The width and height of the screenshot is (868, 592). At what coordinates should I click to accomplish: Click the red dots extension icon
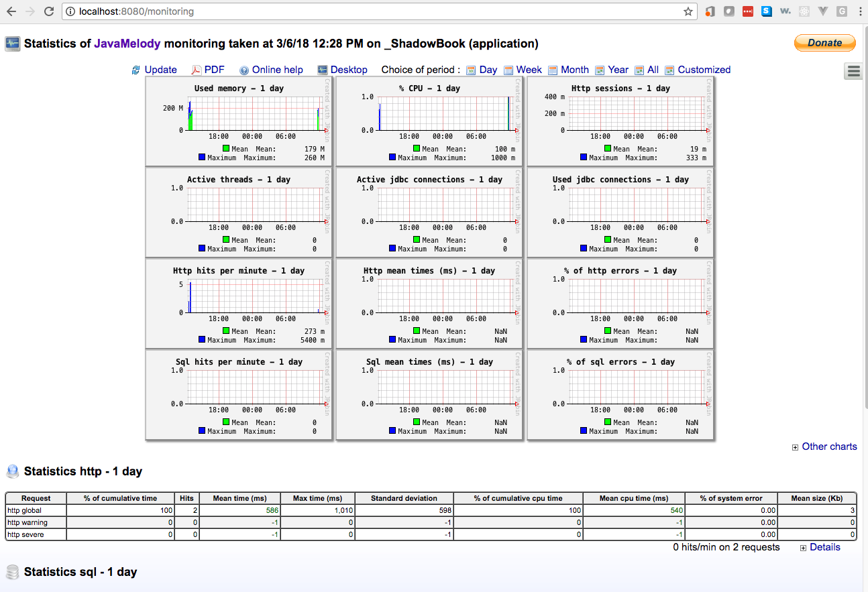coord(747,11)
